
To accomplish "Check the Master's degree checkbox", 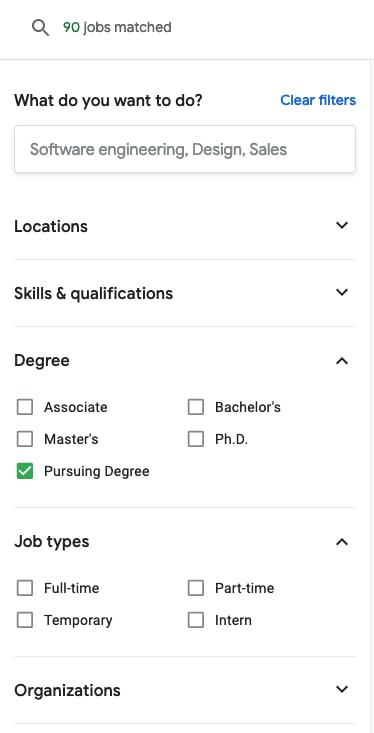I will [x=25, y=439].
